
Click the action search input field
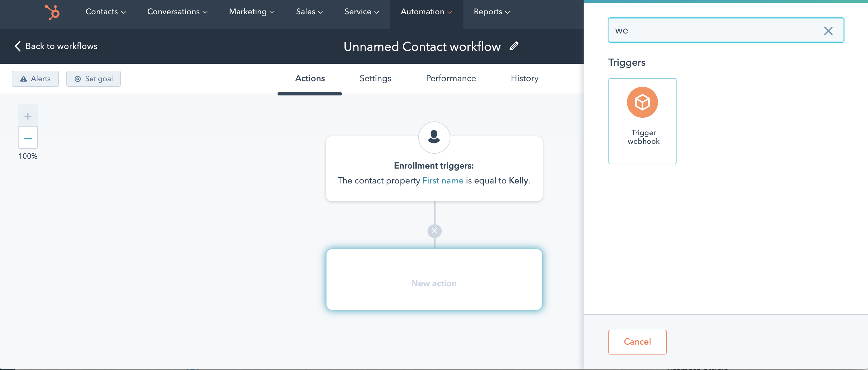[714, 31]
